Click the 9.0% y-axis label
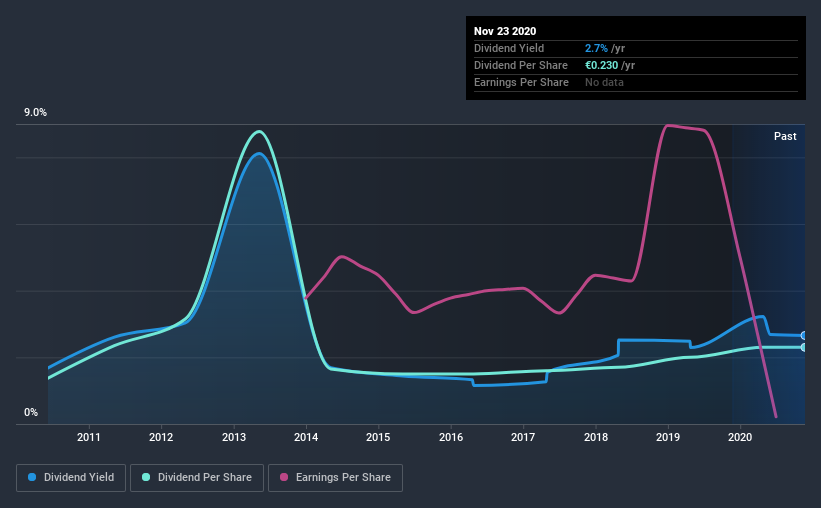 [35, 113]
